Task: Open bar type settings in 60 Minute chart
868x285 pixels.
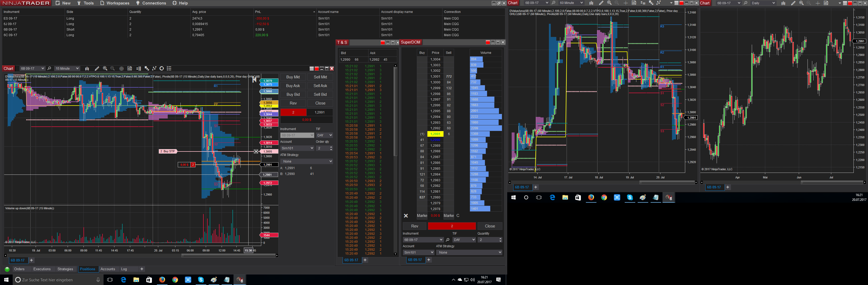Action: 591,3
